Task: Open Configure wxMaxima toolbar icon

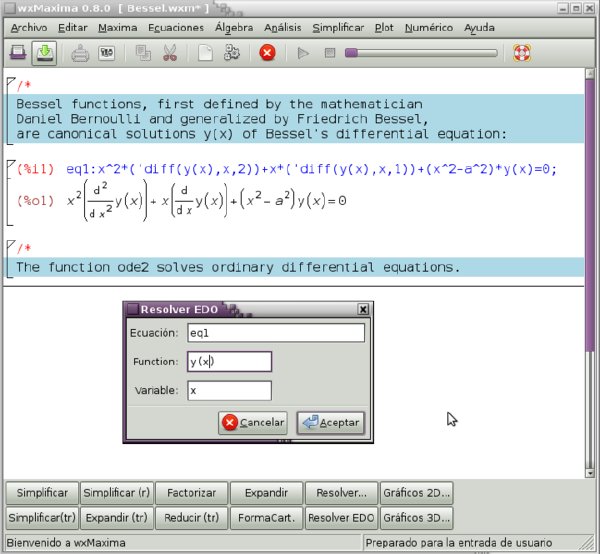Action: coord(107,53)
